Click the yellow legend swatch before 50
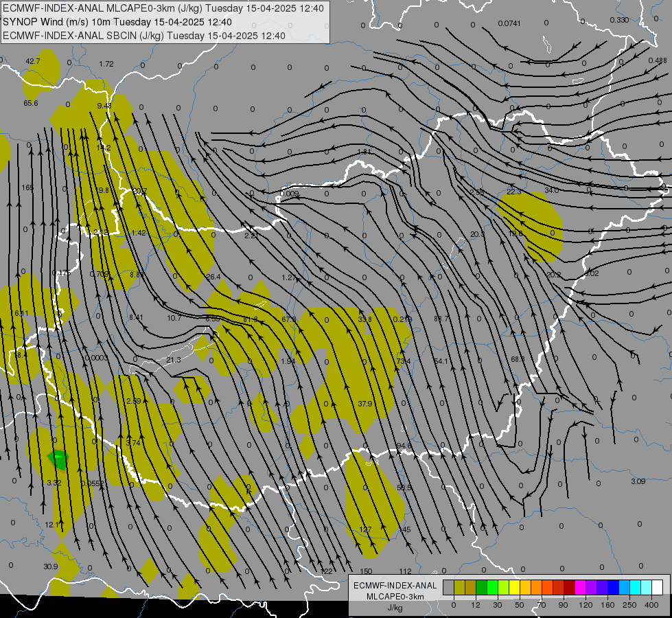 coord(514,587)
